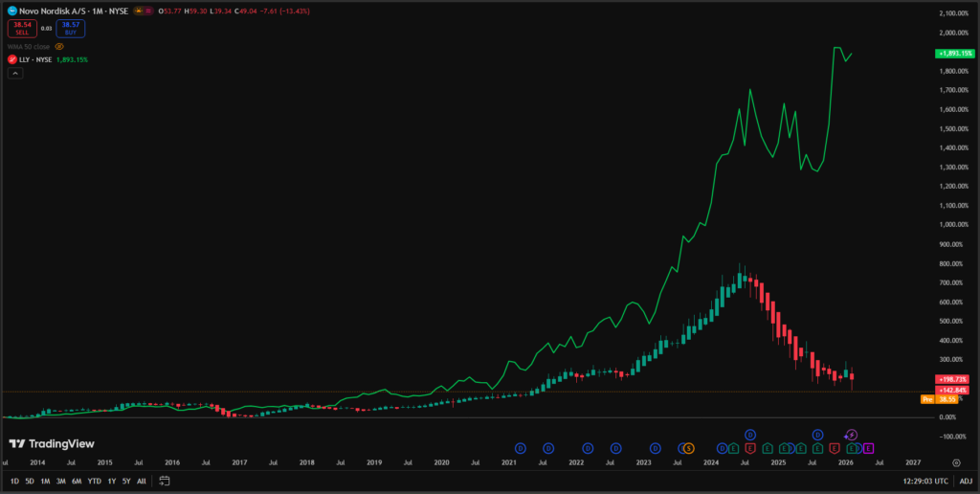The image size is (980, 494).
Task: Click the 38.54 SELL button
Action: (22, 28)
